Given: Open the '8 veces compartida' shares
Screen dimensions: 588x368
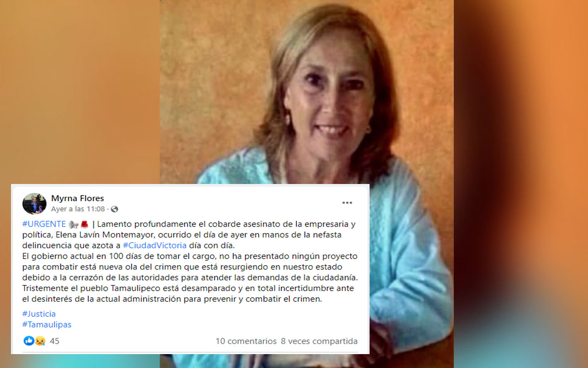Looking at the screenshot, I should (x=319, y=341).
